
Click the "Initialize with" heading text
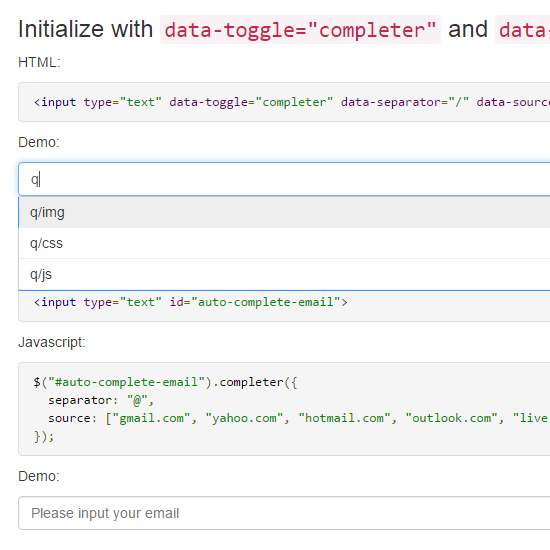pos(86,29)
